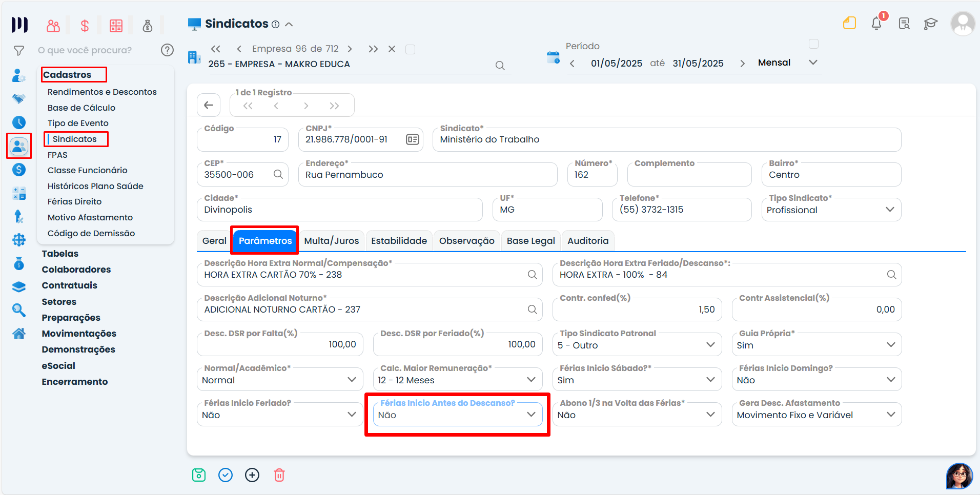980x495 pixels.
Task: Click the green save icon
Action: coord(199,475)
